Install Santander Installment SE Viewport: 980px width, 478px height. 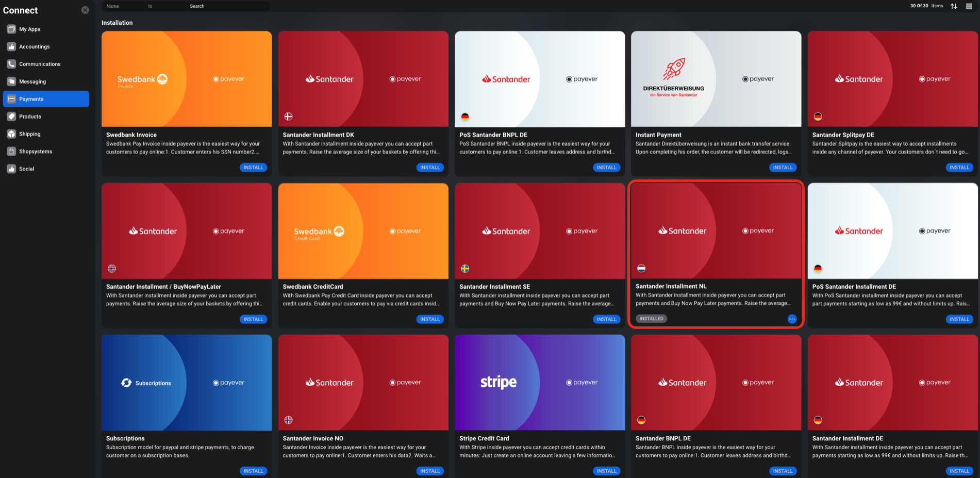[606, 319]
